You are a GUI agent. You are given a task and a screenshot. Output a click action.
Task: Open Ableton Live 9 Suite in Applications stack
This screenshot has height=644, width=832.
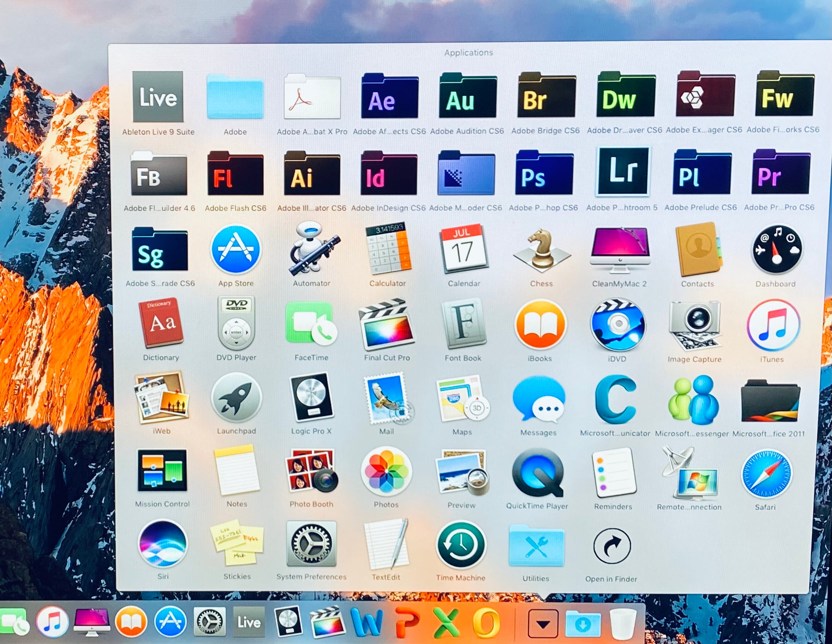158,96
